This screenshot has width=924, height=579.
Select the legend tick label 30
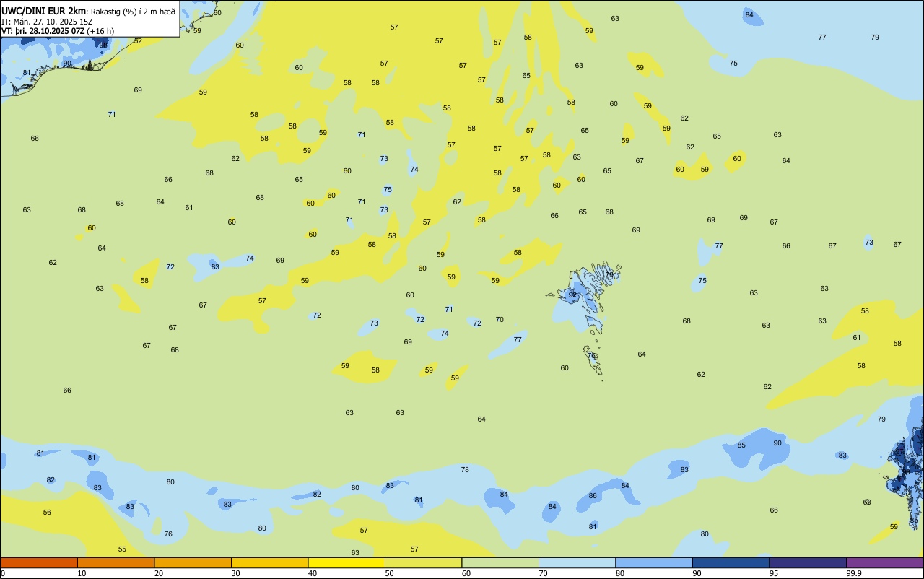235,574
